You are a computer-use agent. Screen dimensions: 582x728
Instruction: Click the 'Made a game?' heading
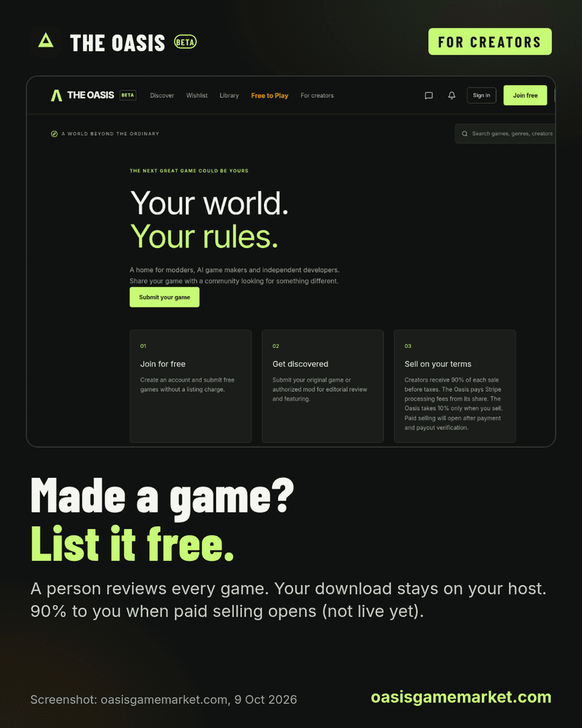(162, 497)
